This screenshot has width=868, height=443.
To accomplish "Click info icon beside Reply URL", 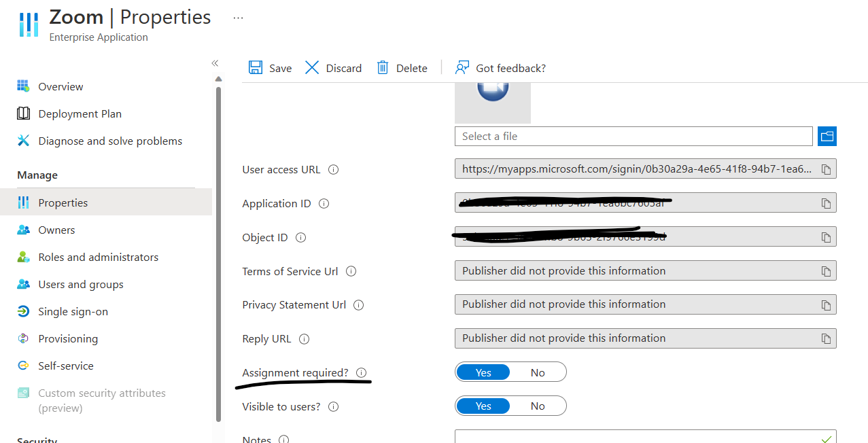I will (304, 338).
